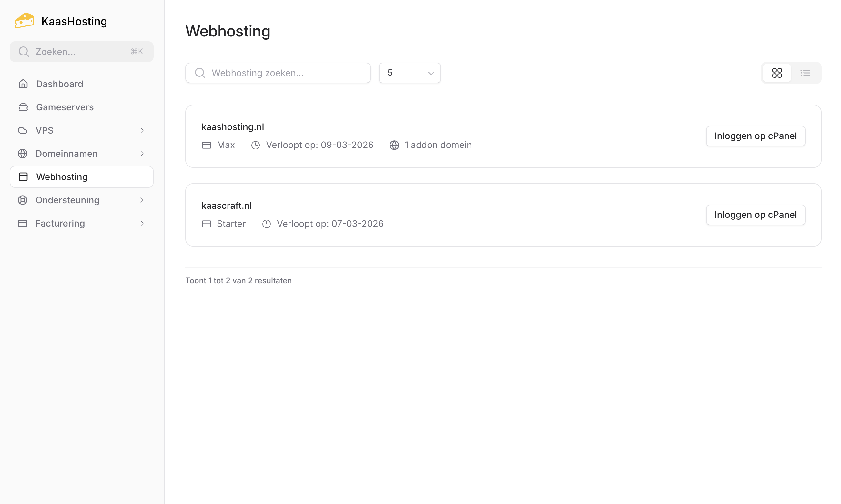Click the clock icon next to 09-03-2026
This screenshot has width=841, height=504.
(255, 145)
